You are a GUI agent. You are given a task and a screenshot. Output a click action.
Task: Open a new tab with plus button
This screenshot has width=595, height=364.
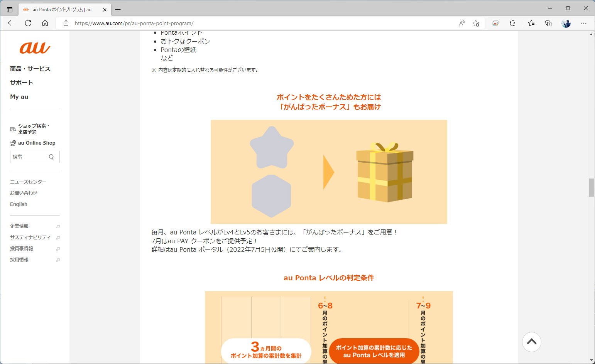coord(118,10)
